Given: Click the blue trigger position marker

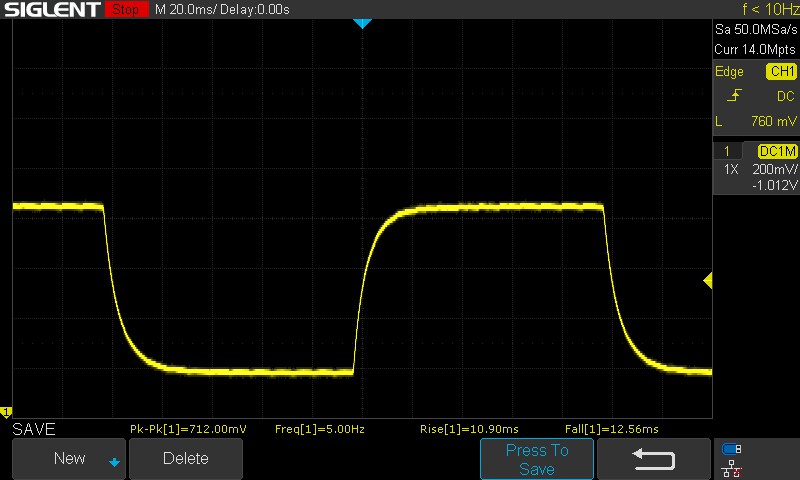Looking at the screenshot, I should pos(362,23).
